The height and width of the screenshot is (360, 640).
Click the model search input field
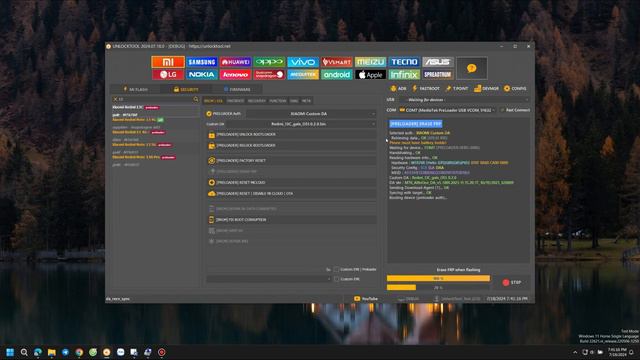(155, 99)
